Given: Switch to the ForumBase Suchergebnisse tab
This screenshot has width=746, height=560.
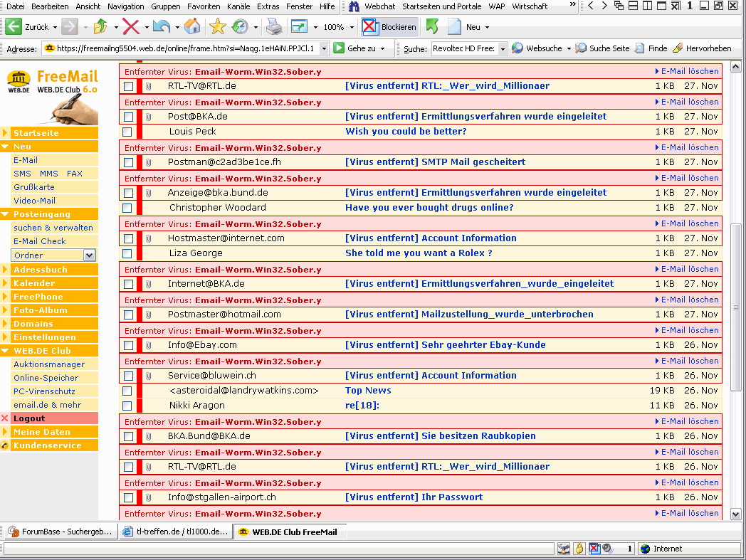Looking at the screenshot, I should point(61,532).
